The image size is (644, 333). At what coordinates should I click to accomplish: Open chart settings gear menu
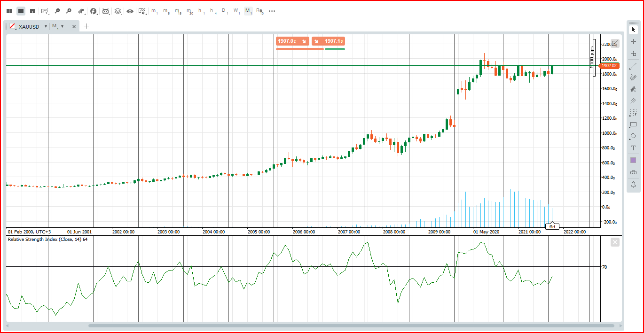pos(142,11)
